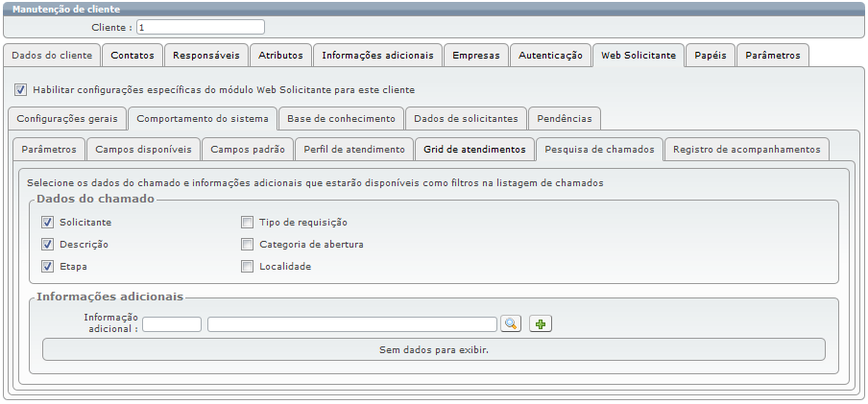Image resolution: width=868 pixels, height=404 pixels.
Task: Open the Responsáveis tab
Action: point(205,56)
